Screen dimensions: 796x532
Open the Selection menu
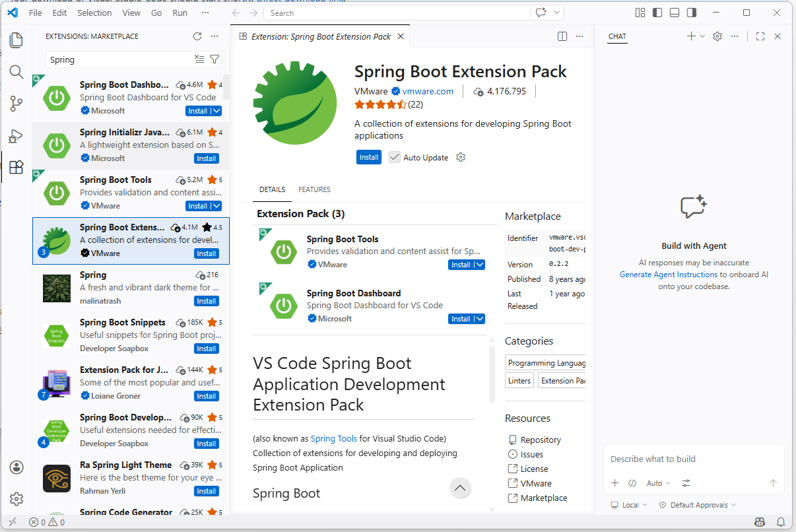tap(94, 13)
